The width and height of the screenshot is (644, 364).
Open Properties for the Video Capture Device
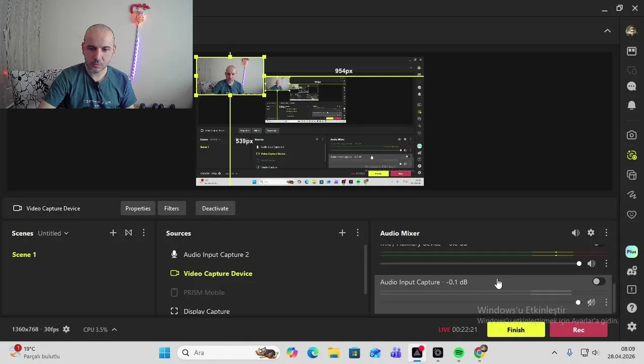[138, 208]
